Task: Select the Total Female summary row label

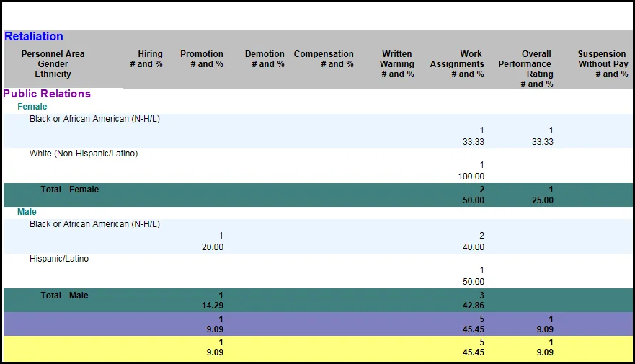Action: pos(69,190)
